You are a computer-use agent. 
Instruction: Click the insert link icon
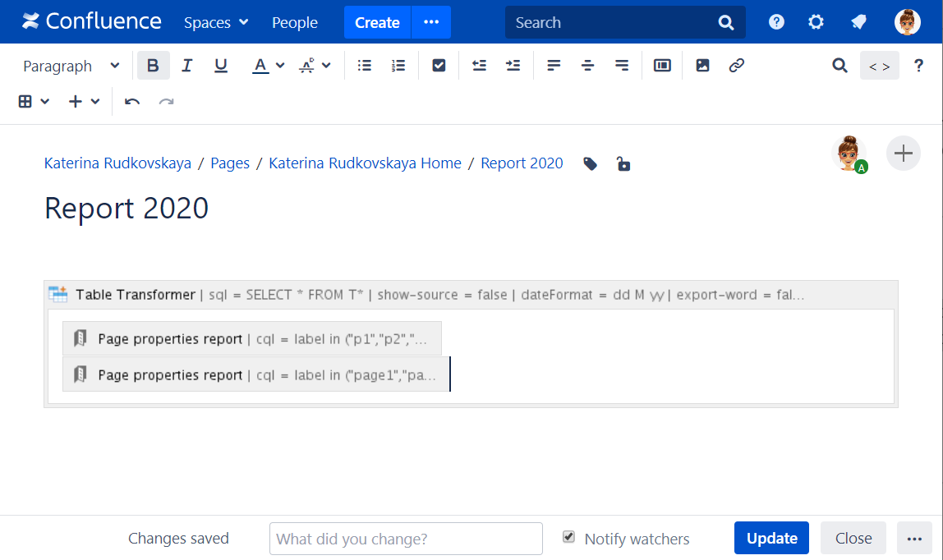click(737, 66)
